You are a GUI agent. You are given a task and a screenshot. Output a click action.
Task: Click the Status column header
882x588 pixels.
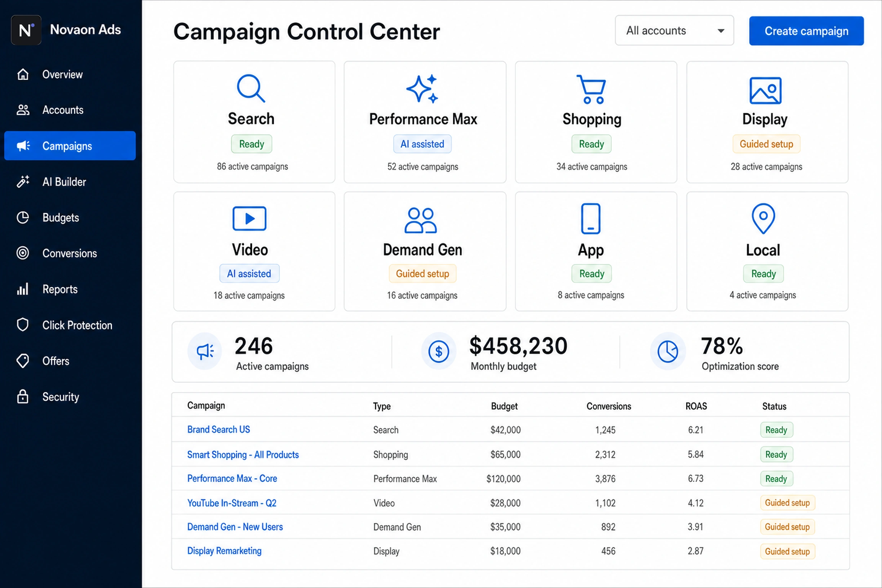(774, 406)
